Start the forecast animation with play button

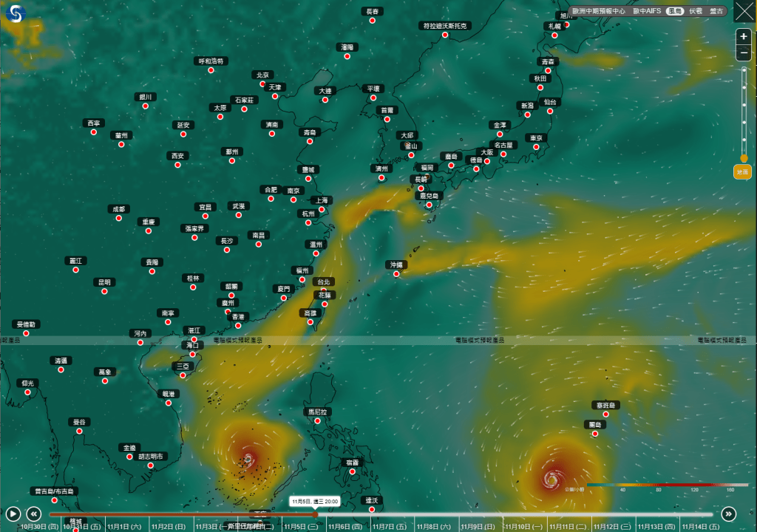(x=13, y=514)
